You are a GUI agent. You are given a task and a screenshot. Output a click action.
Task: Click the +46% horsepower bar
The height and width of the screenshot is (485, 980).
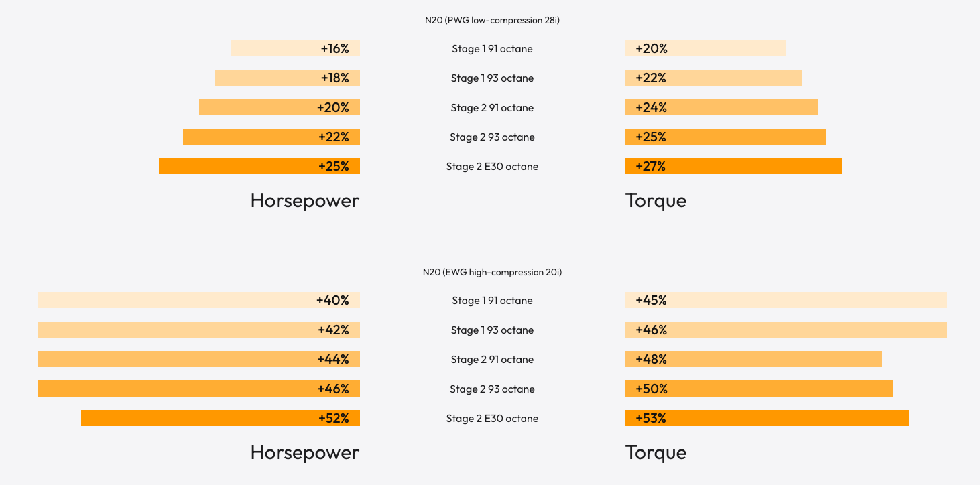[199, 389]
